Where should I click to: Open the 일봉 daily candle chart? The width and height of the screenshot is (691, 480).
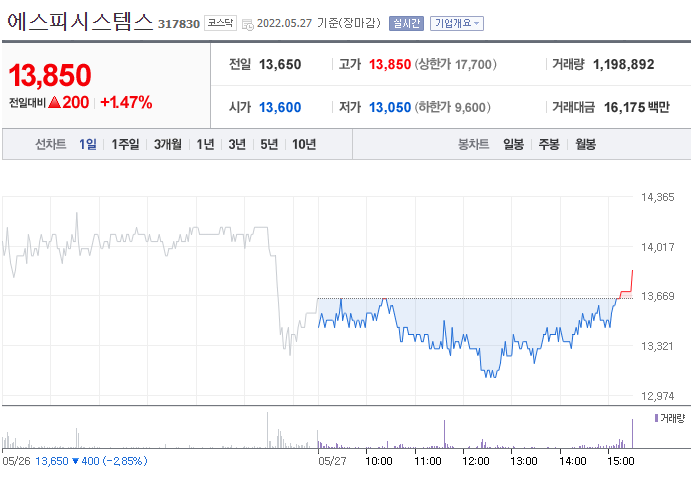(513, 144)
